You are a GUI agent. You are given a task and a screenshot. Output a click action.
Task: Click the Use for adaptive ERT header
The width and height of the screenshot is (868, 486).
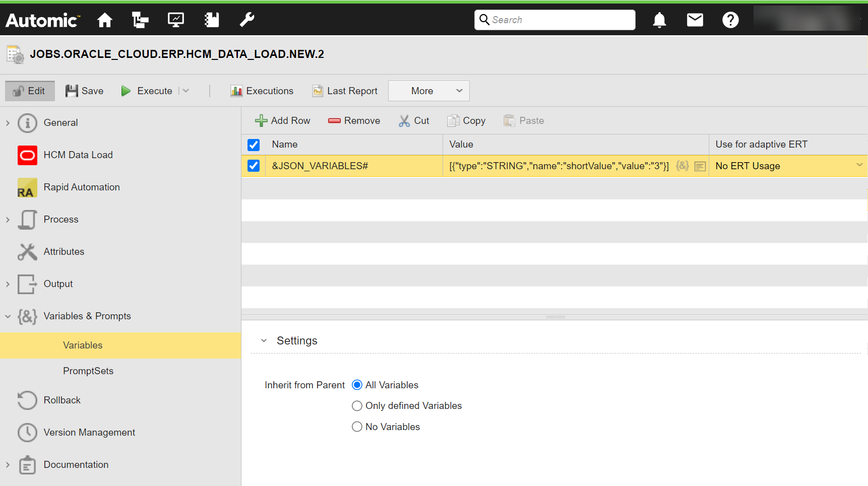coord(788,145)
